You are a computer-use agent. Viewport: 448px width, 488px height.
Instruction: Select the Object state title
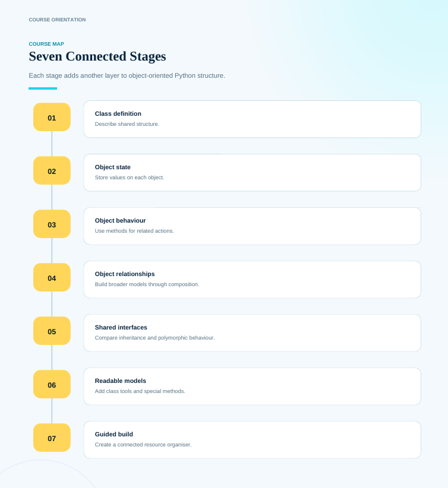click(x=113, y=167)
